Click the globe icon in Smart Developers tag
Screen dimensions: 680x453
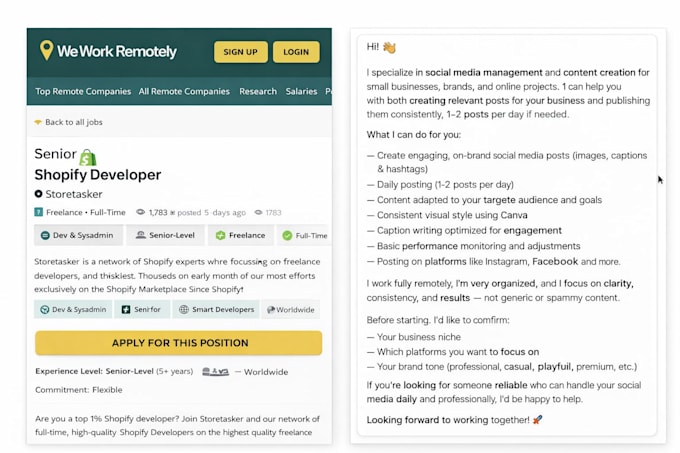click(184, 310)
